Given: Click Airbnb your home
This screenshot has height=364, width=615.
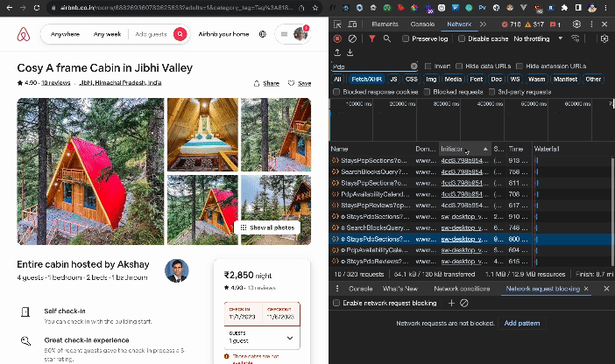Looking at the screenshot, I should [223, 34].
